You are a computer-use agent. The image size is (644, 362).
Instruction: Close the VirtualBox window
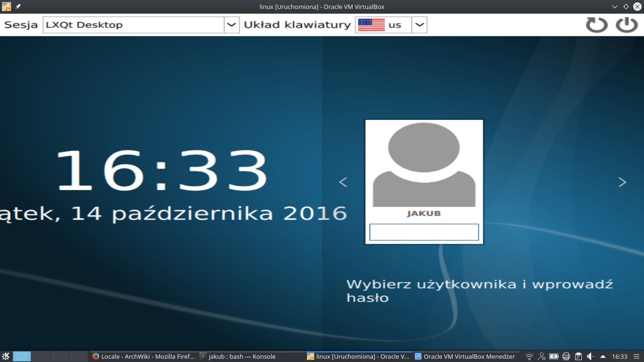pos(637,7)
